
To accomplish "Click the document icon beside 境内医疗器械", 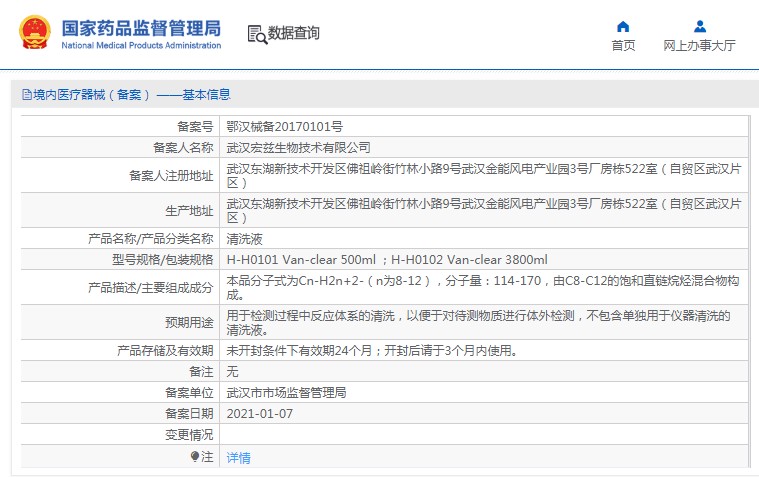I will 27,94.
